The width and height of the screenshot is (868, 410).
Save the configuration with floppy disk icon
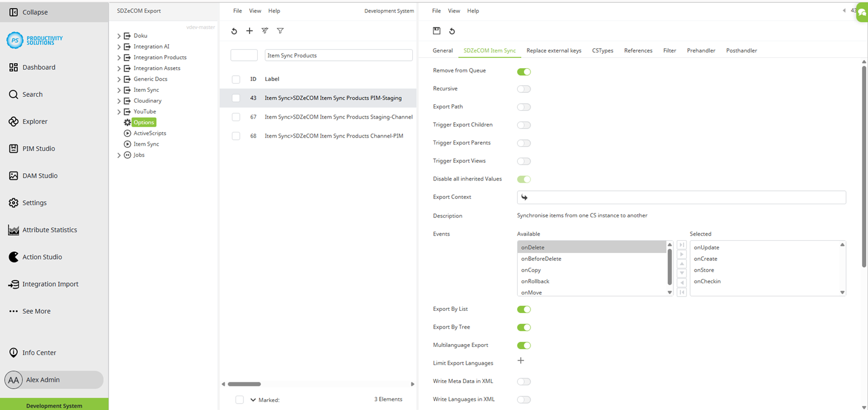click(x=436, y=31)
